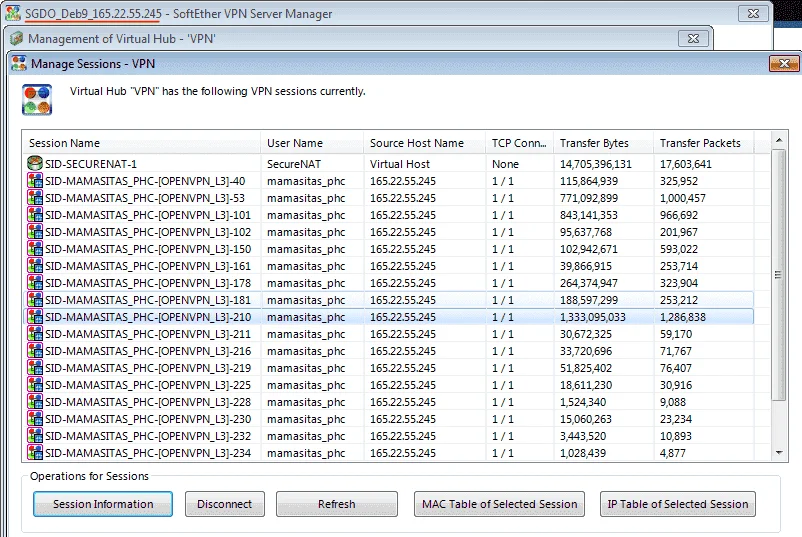Click the session list scroll up arrow
Image resolution: width=802 pixels, height=537 pixels.
[779, 140]
